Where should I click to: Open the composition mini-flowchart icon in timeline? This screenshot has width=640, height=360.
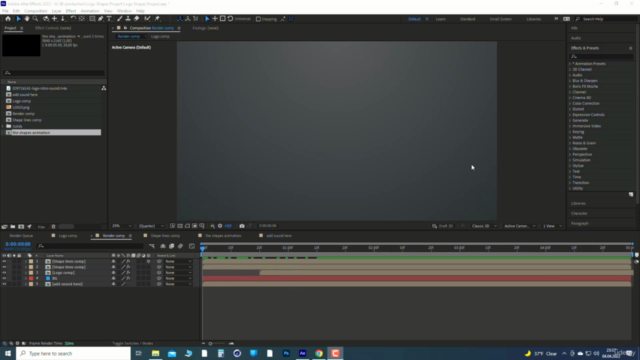pos(152,246)
